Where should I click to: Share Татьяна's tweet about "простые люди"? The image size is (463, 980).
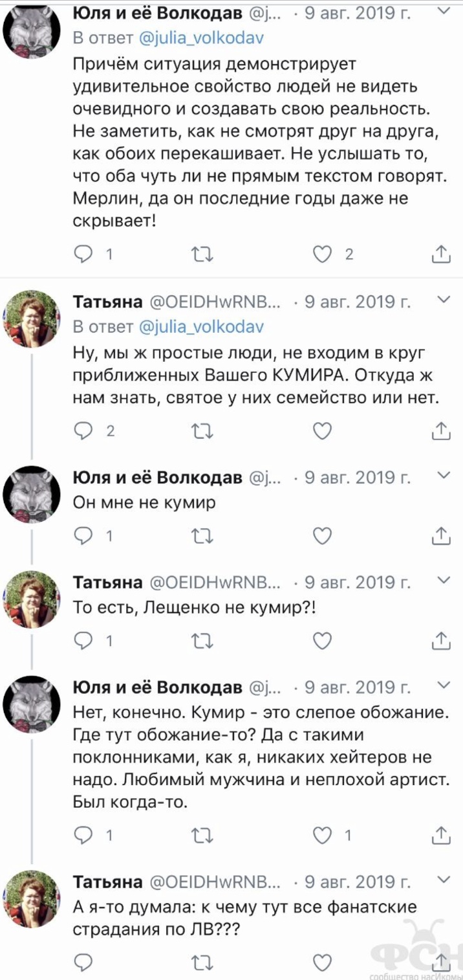pos(440,430)
